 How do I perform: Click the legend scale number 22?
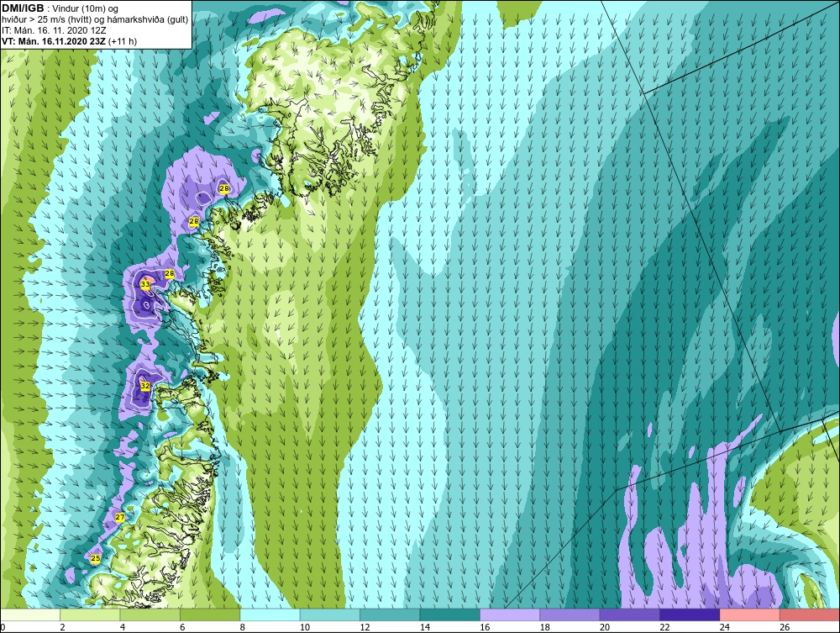pyautogui.click(x=664, y=627)
